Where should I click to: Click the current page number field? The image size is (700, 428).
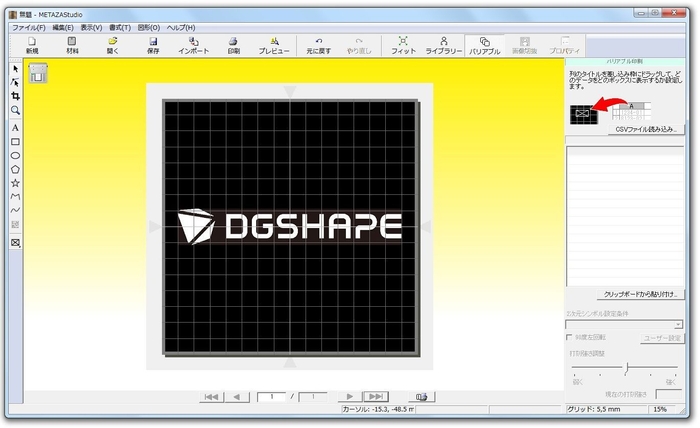tap(271, 397)
